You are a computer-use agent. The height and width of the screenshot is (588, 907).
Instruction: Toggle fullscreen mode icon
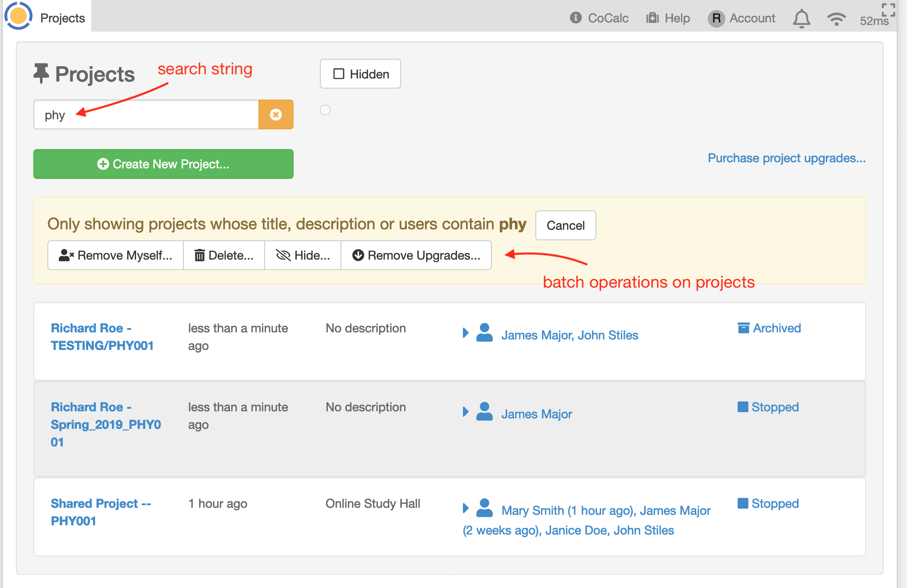click(889, 10)
